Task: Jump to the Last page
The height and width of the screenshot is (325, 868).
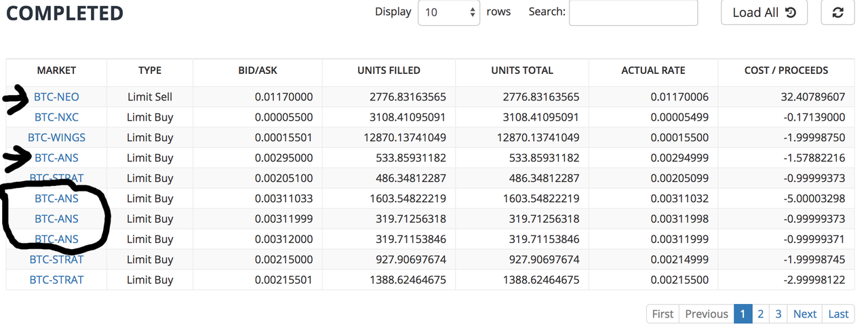Action: pyautogui.click(x=838, y=313)
